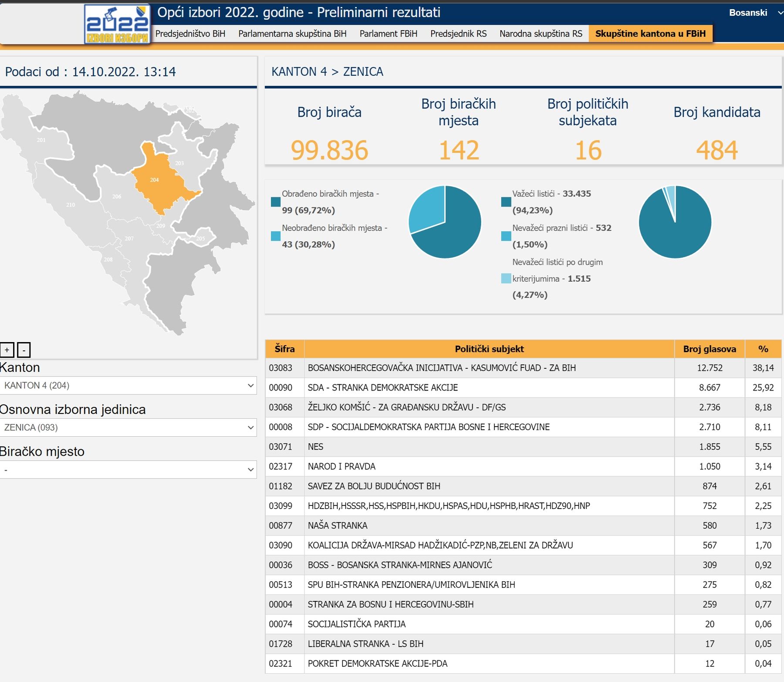Click the Važeći listići legend color square

(506, 202)
